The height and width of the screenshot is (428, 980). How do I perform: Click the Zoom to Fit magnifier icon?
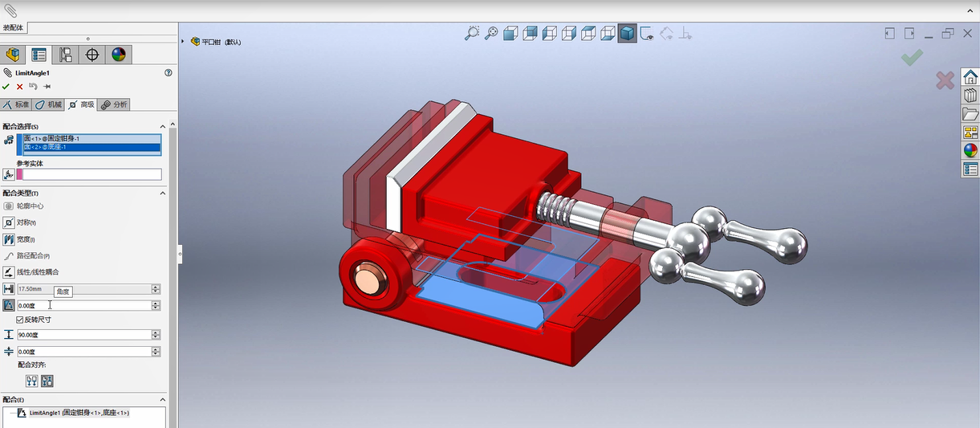click(x=472, y=33)
